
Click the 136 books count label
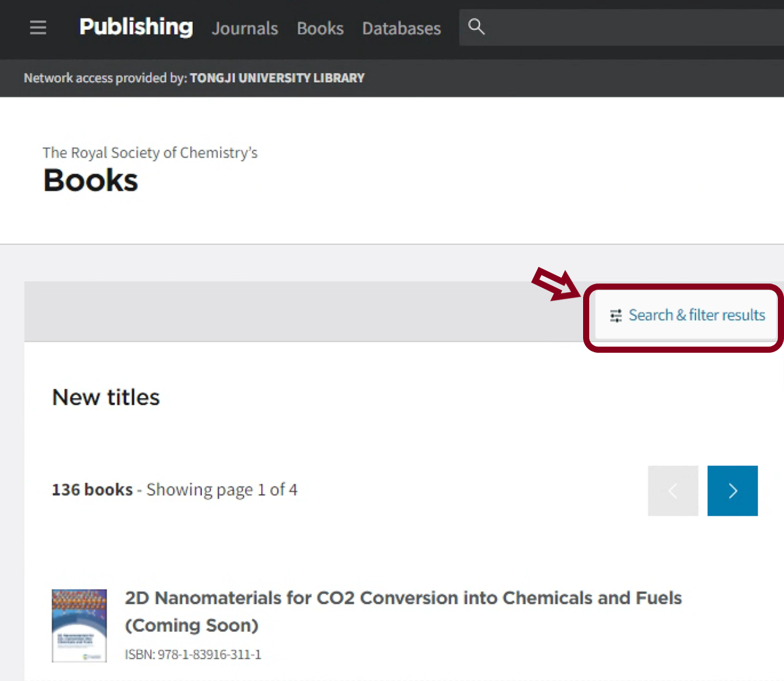point(92,490)
